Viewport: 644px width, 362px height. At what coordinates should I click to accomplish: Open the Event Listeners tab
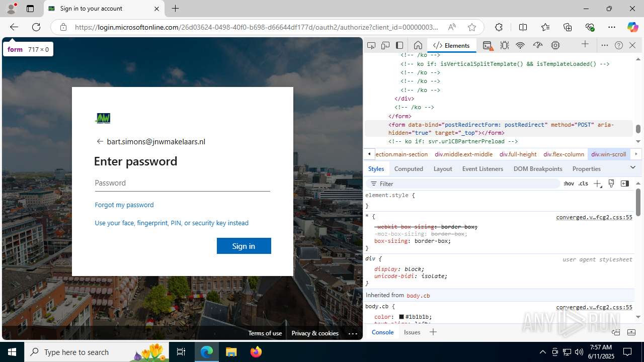click(x=482, y=168)
